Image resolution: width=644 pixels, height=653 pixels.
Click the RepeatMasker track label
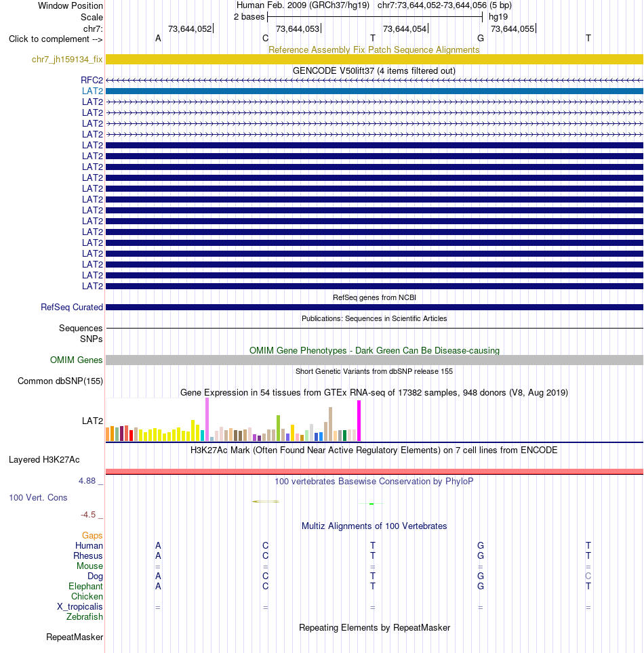(75, 637)
